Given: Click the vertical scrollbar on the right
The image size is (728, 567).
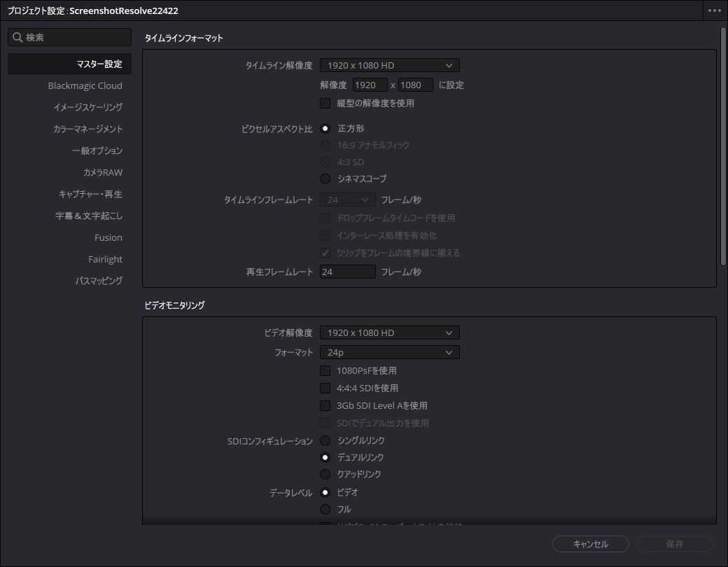Looking at the screenshot, I should [723, 146].
